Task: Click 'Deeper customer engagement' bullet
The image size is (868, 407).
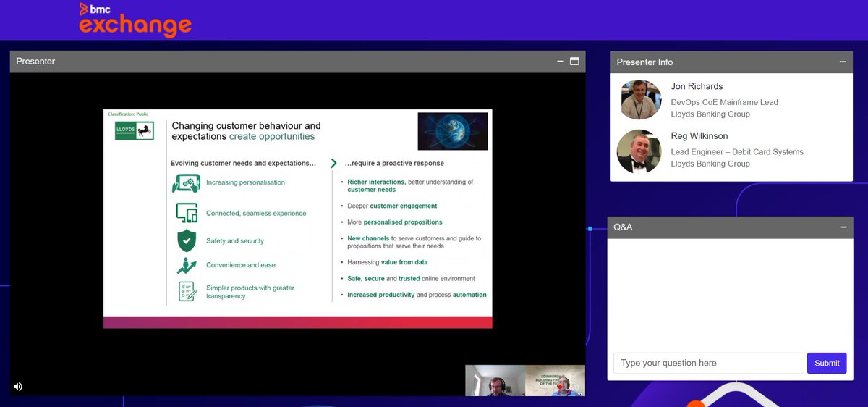Action: [392, 206]
